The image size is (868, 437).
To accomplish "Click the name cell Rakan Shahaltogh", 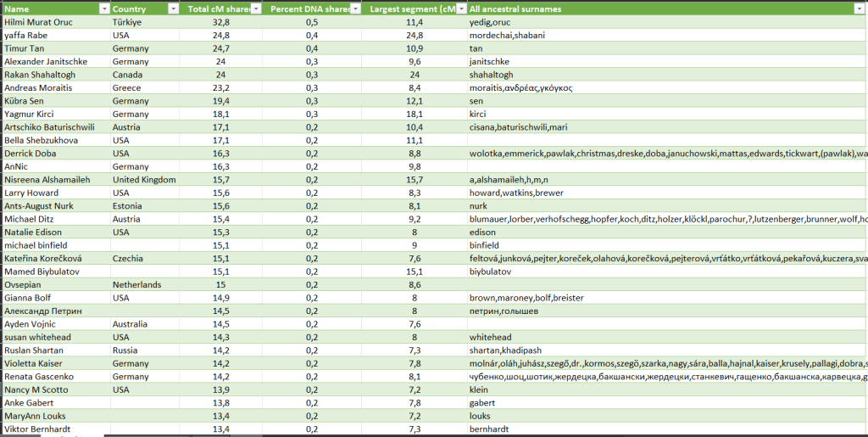I will pos(42,75).
